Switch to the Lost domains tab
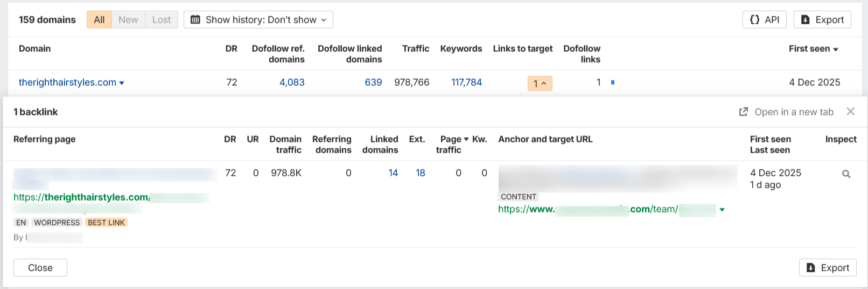The width and height of the screenshot is (868, 289). click(162, 20)
